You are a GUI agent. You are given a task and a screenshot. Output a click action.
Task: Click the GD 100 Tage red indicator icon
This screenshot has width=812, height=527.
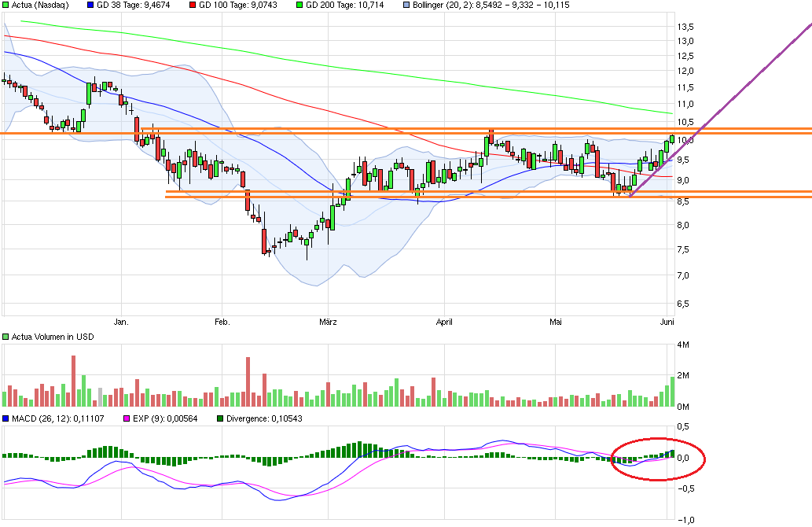[193, 6]
